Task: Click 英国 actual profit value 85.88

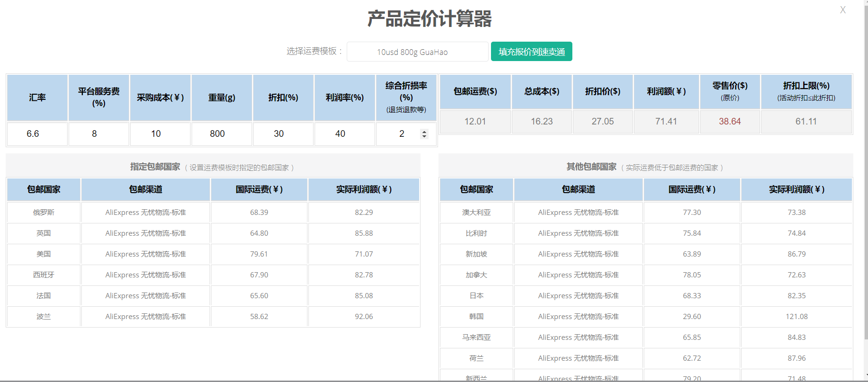Action: pos(364,233)
